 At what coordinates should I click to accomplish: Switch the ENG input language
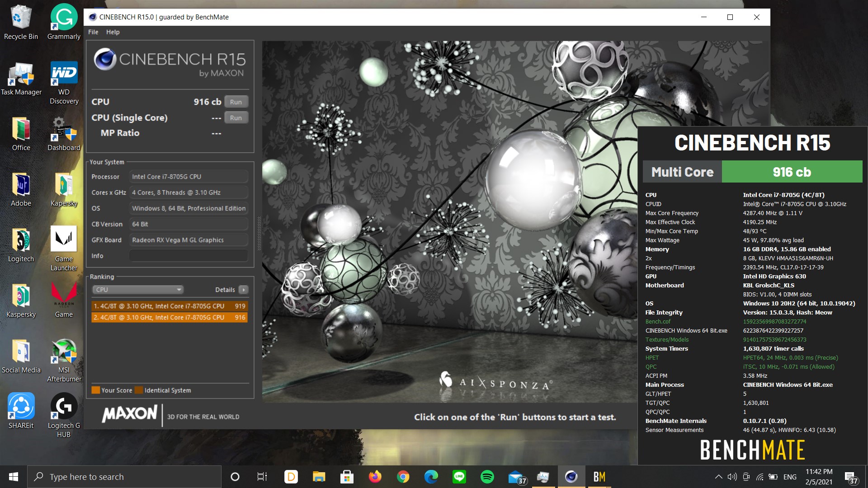(x=790, y=477)
